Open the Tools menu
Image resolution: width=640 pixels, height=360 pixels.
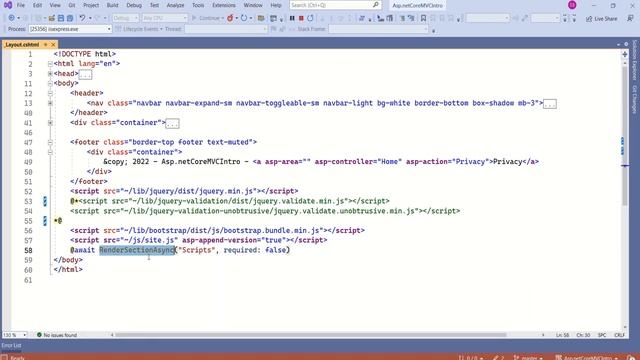198,5
